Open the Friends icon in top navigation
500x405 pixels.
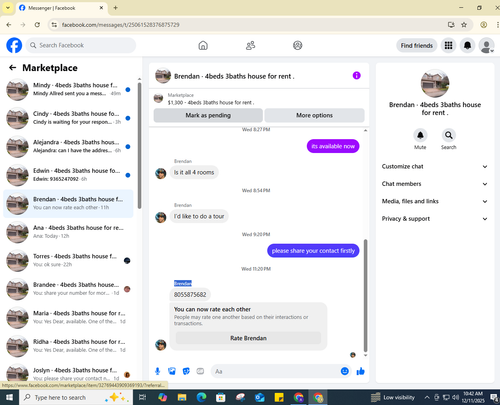click(x=250, y=45)
